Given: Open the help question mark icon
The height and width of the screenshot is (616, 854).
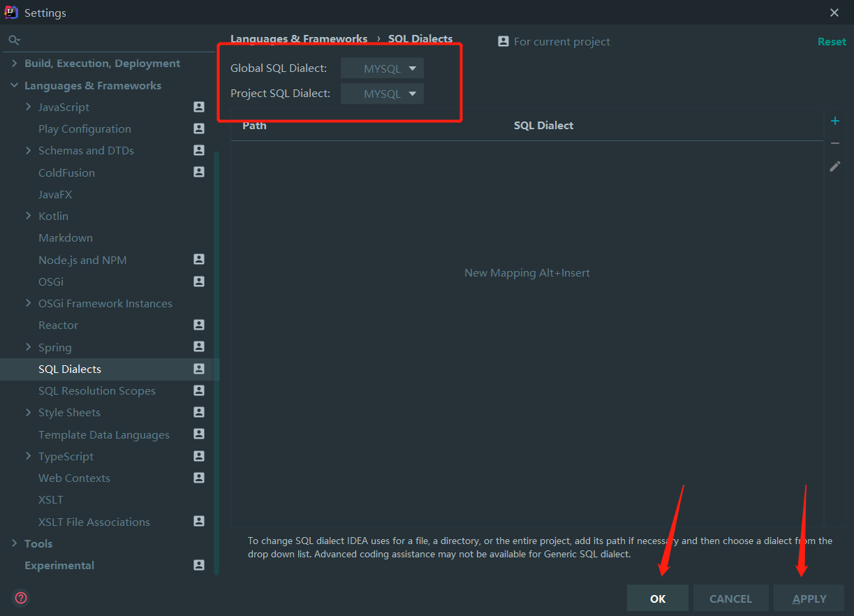Looking at the screenshot, I should coord(21,598).
